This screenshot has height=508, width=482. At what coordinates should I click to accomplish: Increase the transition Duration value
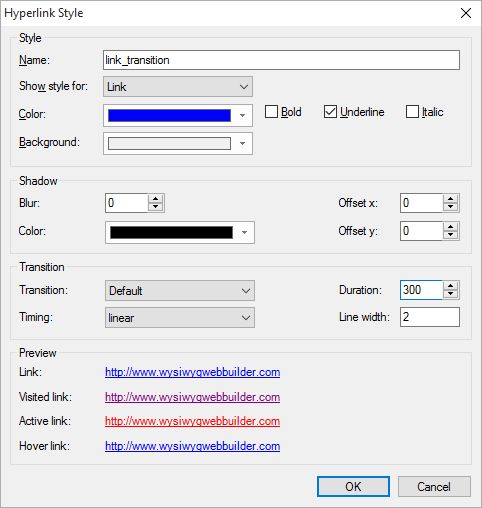450,286
